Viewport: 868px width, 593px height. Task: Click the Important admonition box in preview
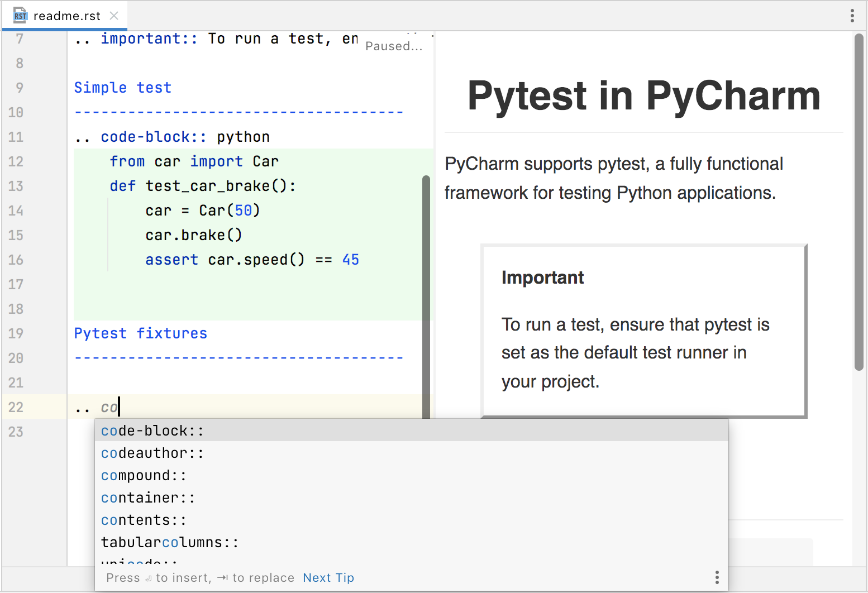643,331
